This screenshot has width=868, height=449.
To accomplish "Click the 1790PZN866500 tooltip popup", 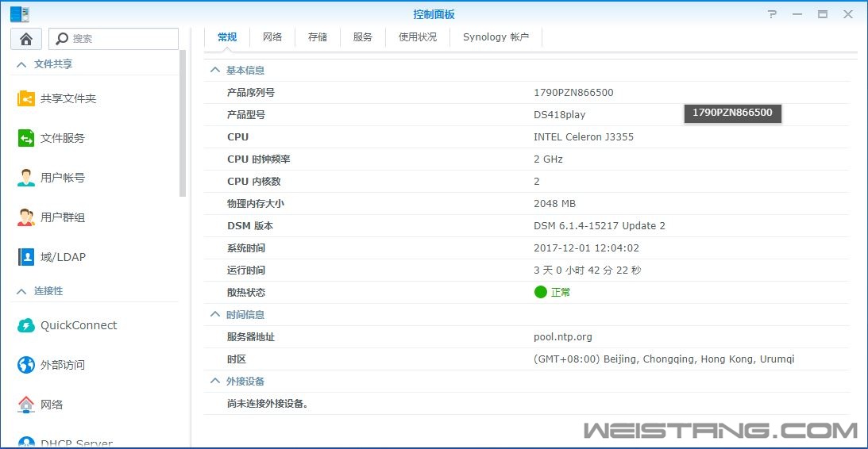I will (732, 113).
